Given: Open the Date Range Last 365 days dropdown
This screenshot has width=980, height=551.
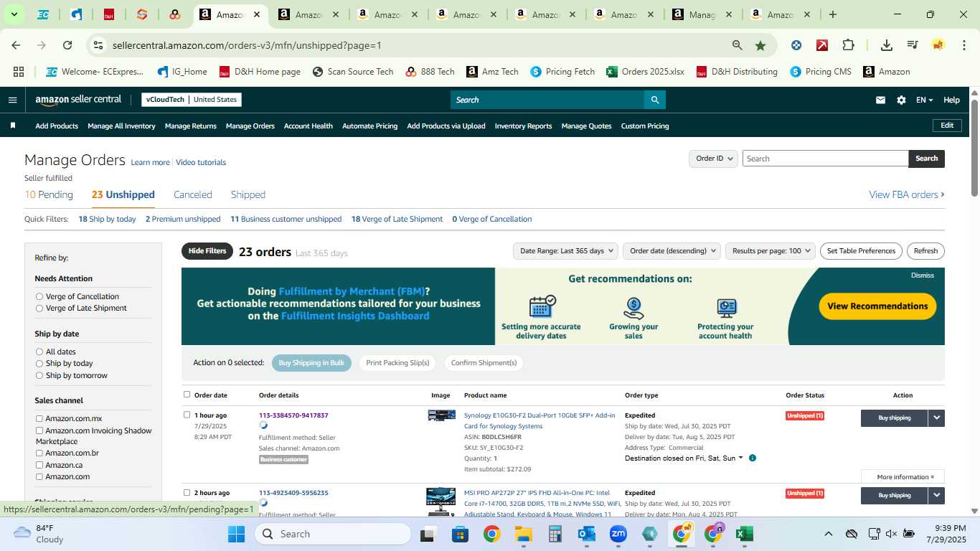Looking at the screenshot, I should point(565,251).
